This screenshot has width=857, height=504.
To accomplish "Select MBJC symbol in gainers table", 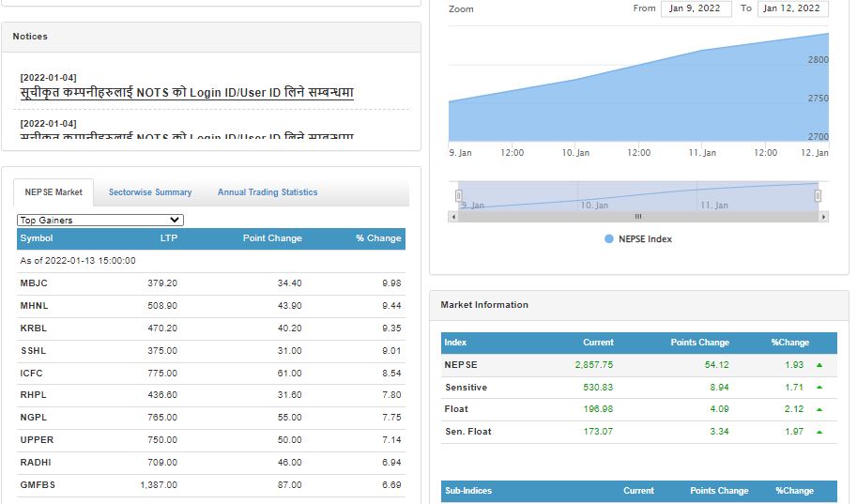I will coord(34,283).
